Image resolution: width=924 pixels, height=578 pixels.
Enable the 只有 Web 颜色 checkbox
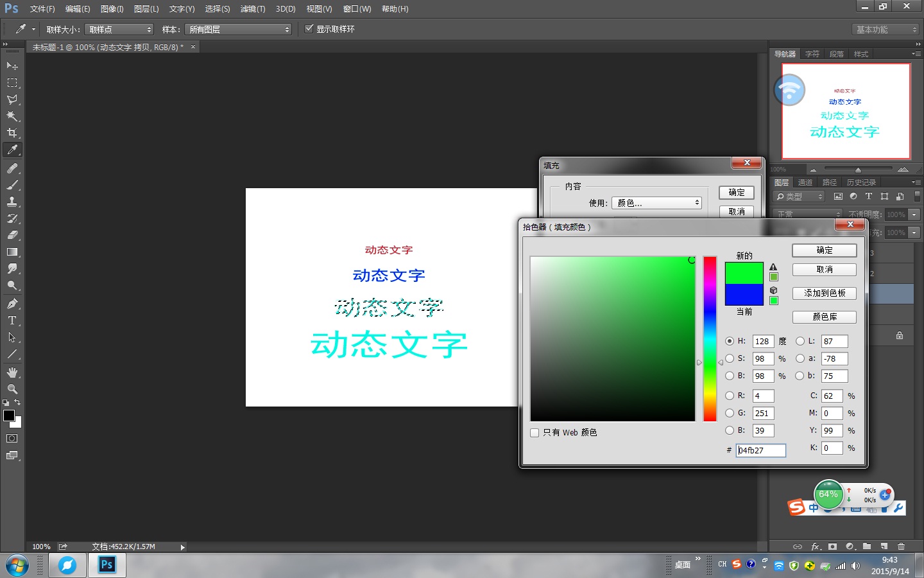[x=535, y=433]
